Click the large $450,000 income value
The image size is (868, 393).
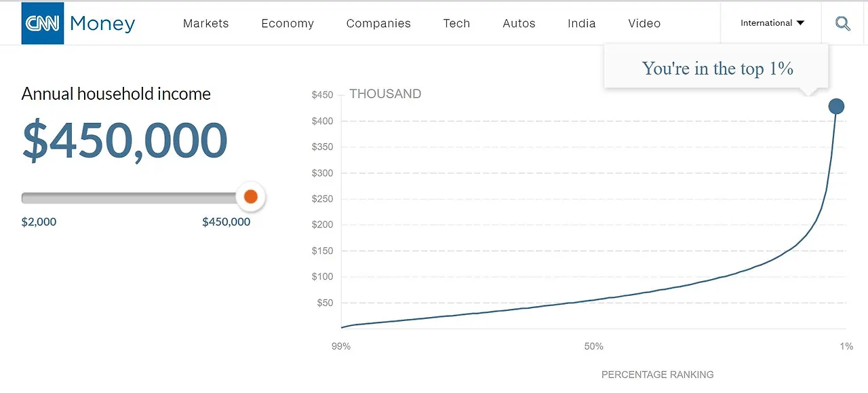pyautogui.click(x=125, y=141)
